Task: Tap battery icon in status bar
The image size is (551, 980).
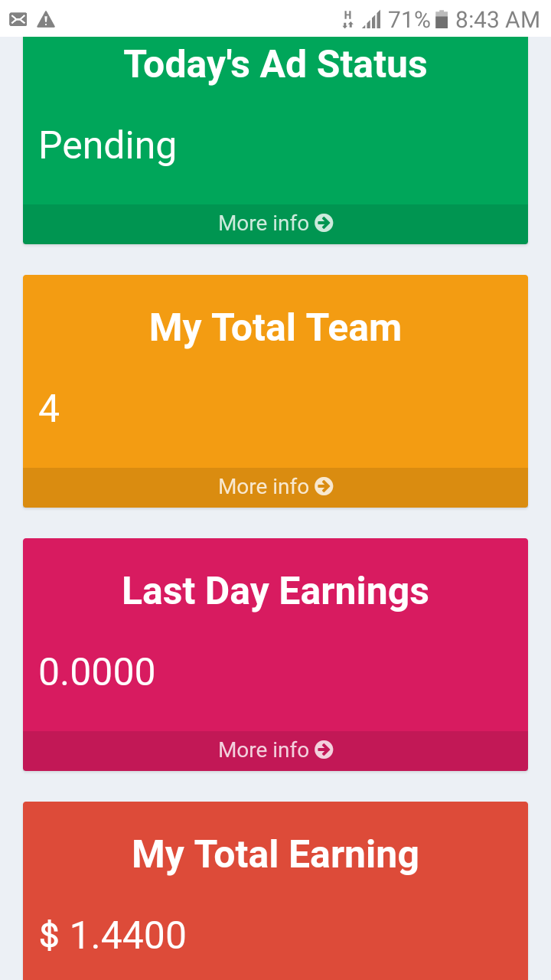Action: coord(441,19)
